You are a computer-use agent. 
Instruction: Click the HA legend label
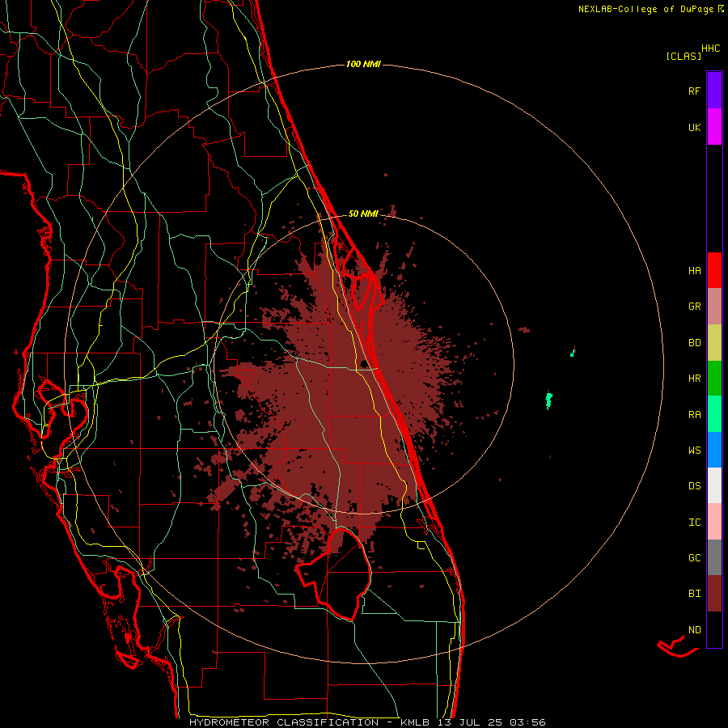[694, 271]
